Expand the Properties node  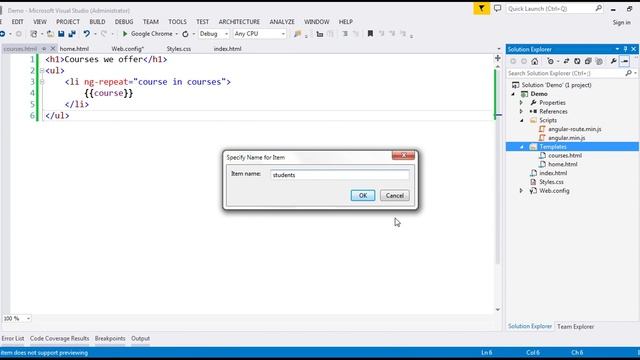click(521, 102)
